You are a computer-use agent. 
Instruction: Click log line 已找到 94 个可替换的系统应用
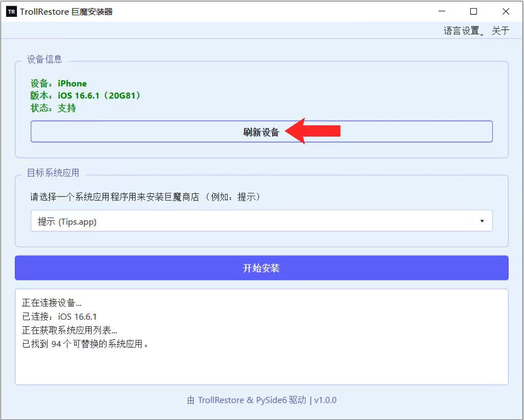coord(85,344)
